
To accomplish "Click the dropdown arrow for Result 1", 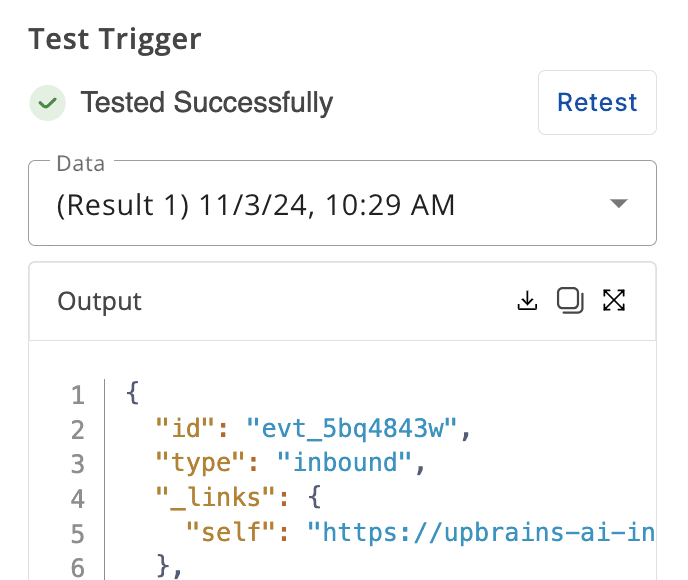I will [619, 204].
